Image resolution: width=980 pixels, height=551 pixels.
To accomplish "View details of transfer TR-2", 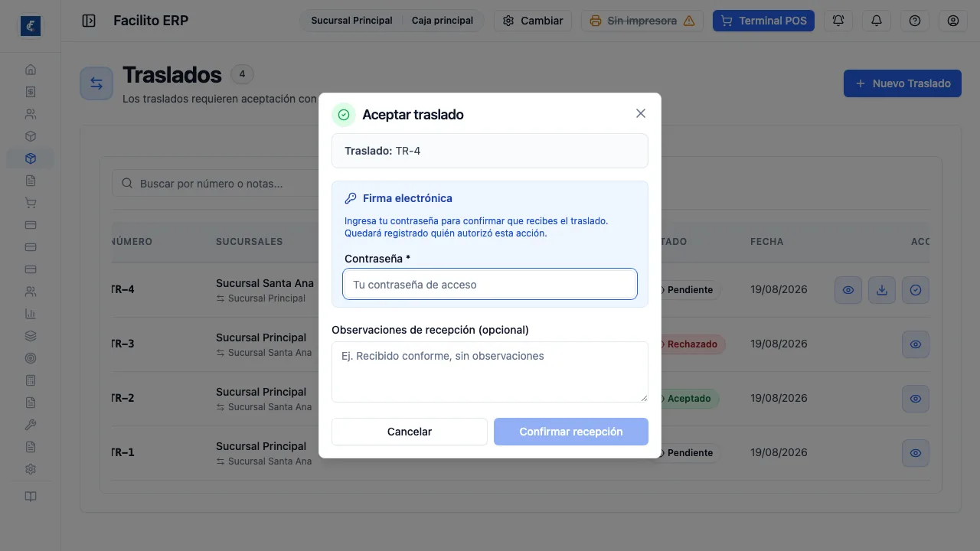I will 916,399.
